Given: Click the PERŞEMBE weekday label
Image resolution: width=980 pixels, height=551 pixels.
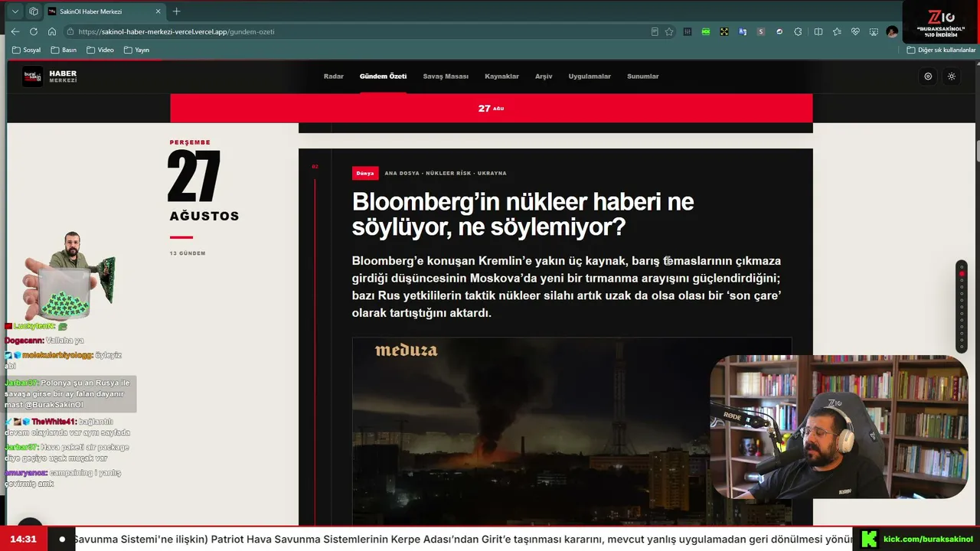Looking at the screenshot, I should 190,142.
